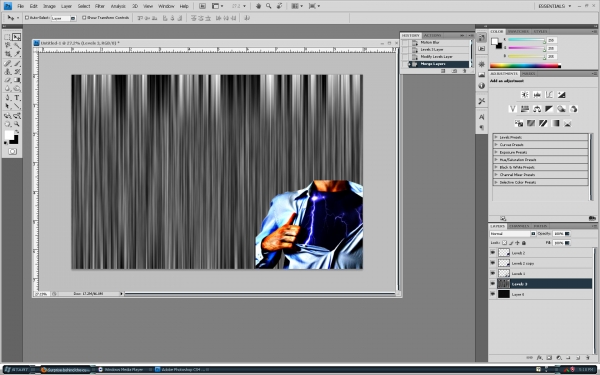Viewport: 600px width, 375px height.
Task: Switch to the Swatches tab
Action: coord(518,31)
